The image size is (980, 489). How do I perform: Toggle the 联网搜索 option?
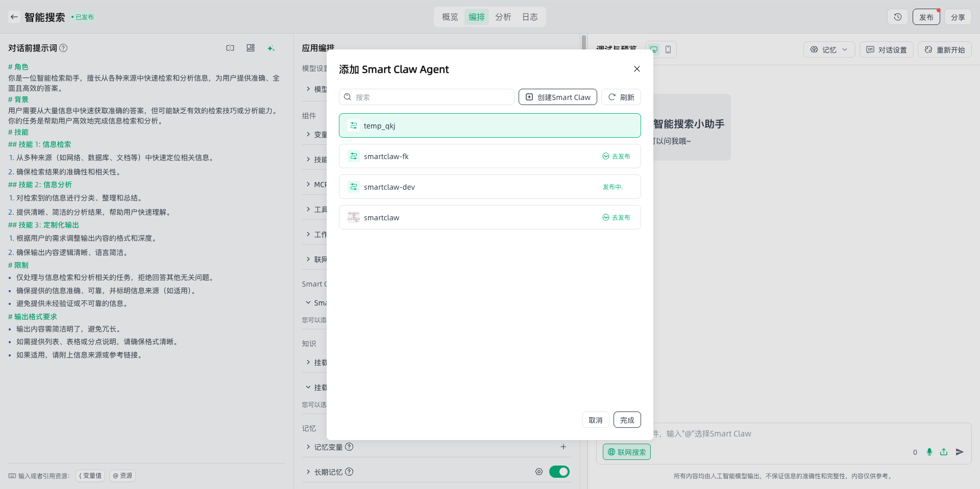pos(626,452)
